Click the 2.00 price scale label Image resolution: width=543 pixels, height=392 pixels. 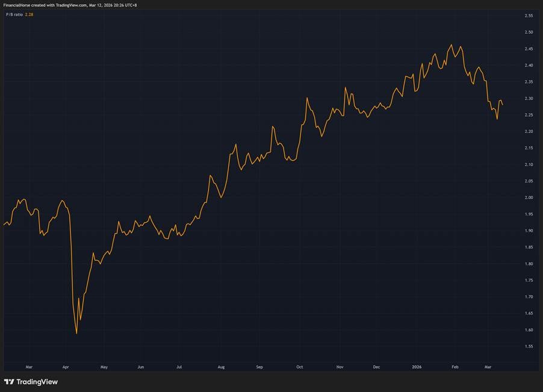pos(529,198)
